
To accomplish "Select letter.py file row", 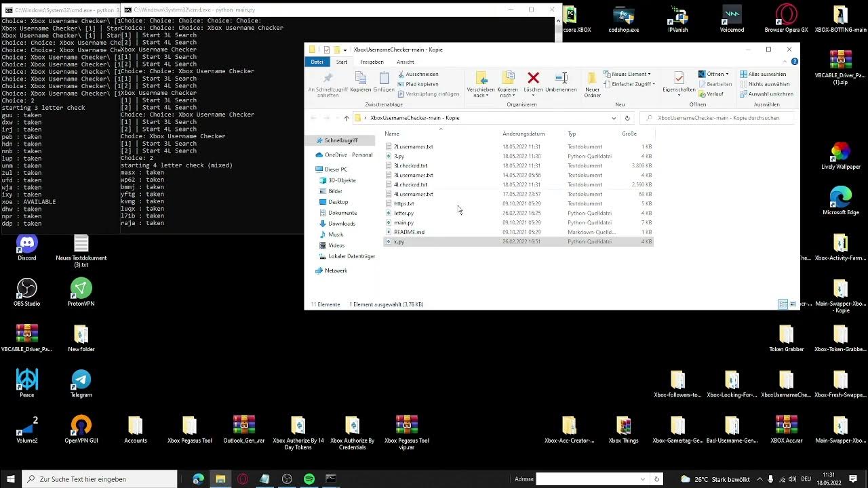I will [519, 213].
